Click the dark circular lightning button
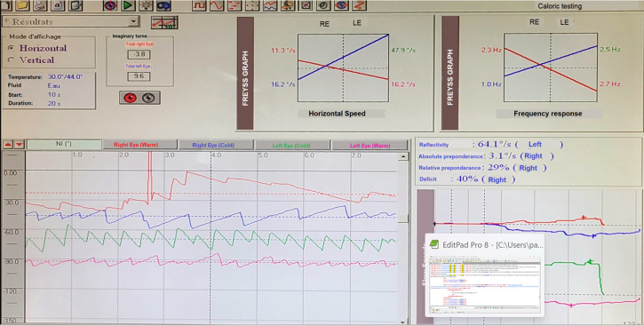This screenshot has width=644, height=326. (x=148, y=98)
